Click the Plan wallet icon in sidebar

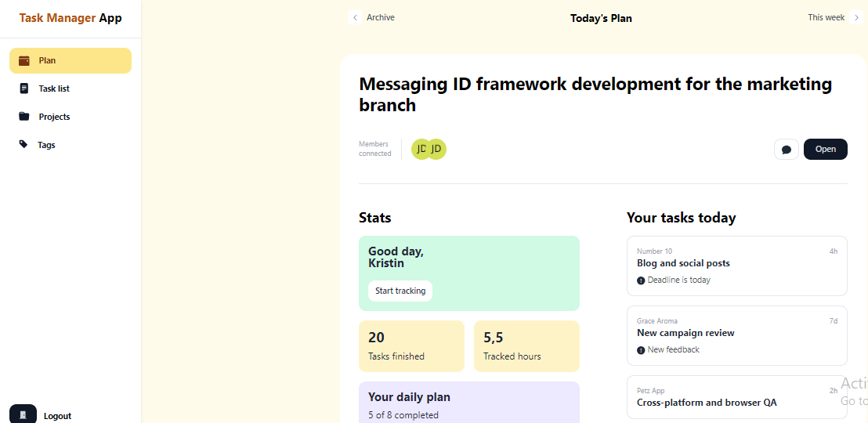pos(24,60)
